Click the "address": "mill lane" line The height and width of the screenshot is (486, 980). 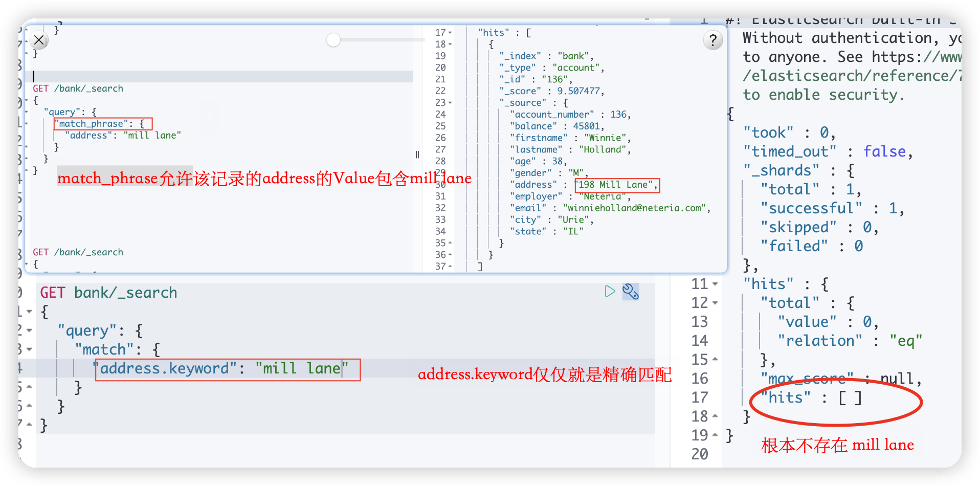(123, 136)
